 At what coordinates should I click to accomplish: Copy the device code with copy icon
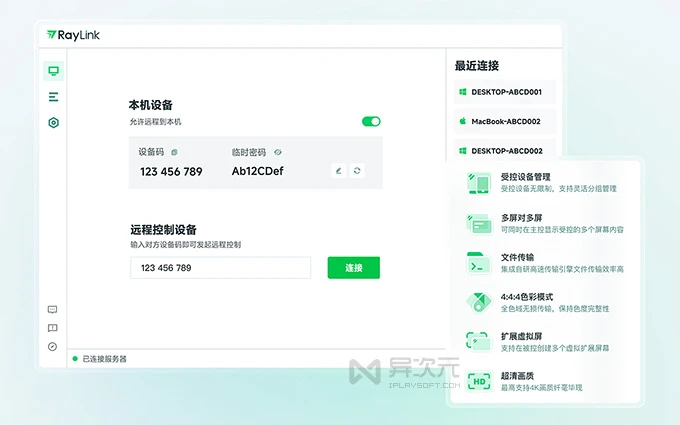point(174,152)
